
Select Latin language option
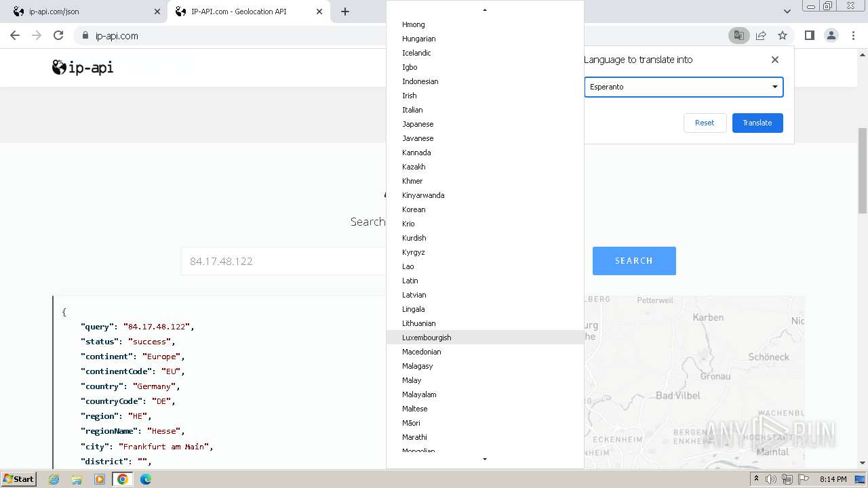(x=485, y=281)
